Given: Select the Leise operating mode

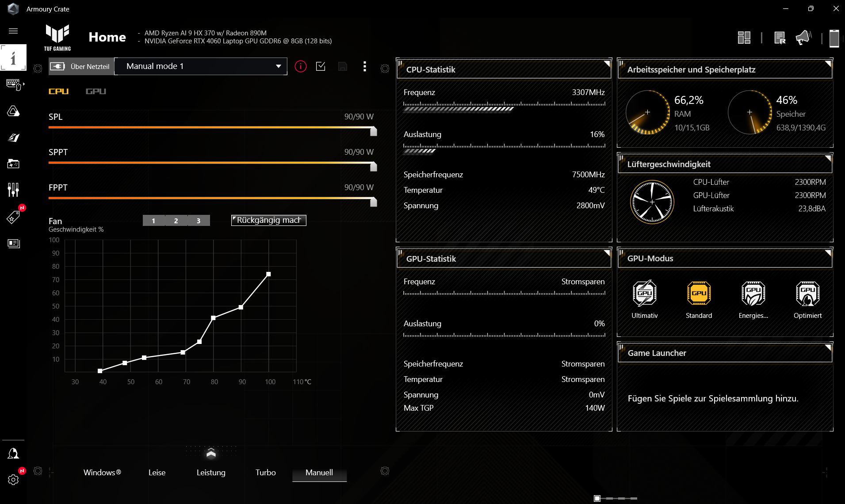Looking at the screenshot, I should click(157, 473).
